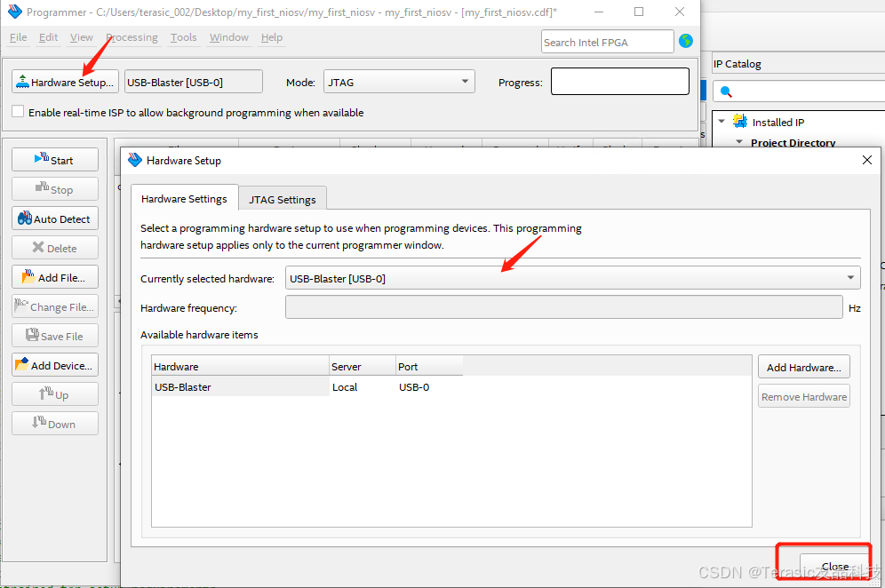
Task: Open the Tools menu
Action: 183,37
